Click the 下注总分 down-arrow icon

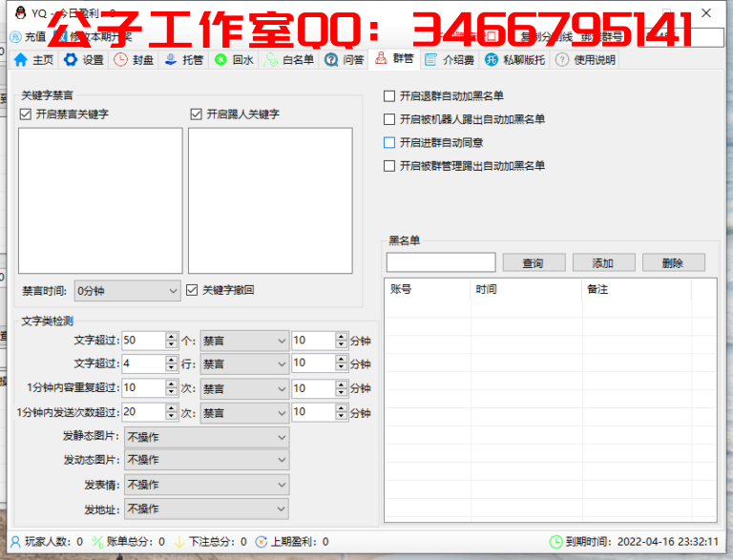click(x=179, y=542)
